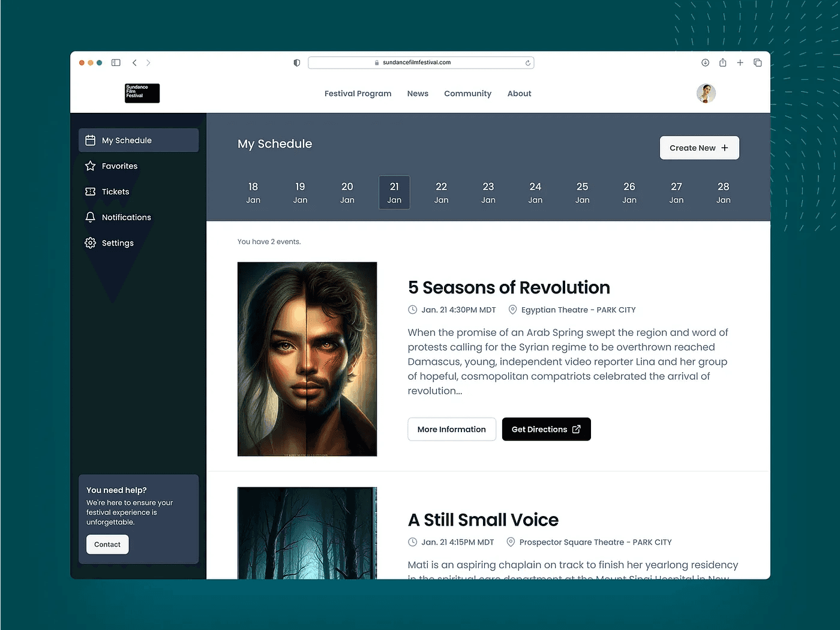Select the 26 Jan date tab
This screenshot has height=630, width=840.
click(x=629, y=193)
